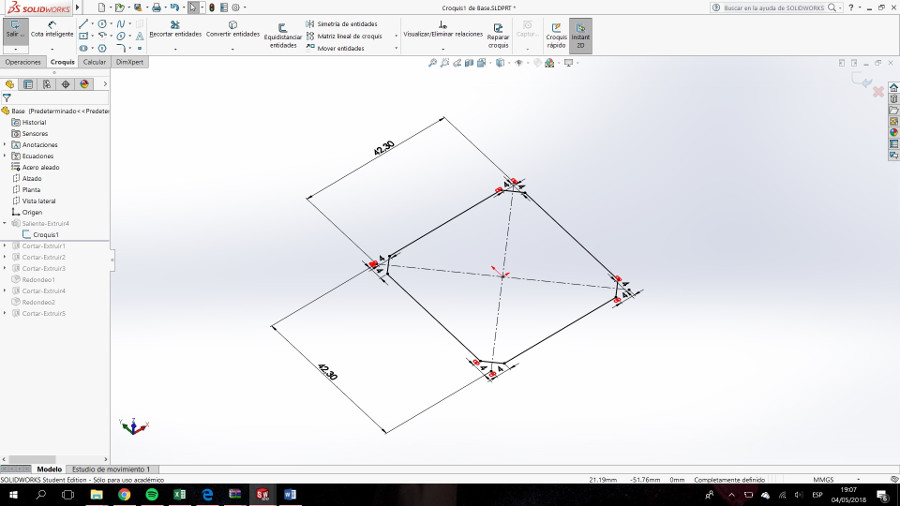Select the Ellipse sketch tool
Image resolution: width=900 pixels, height=506 pixels.
(x=121, y=36)
